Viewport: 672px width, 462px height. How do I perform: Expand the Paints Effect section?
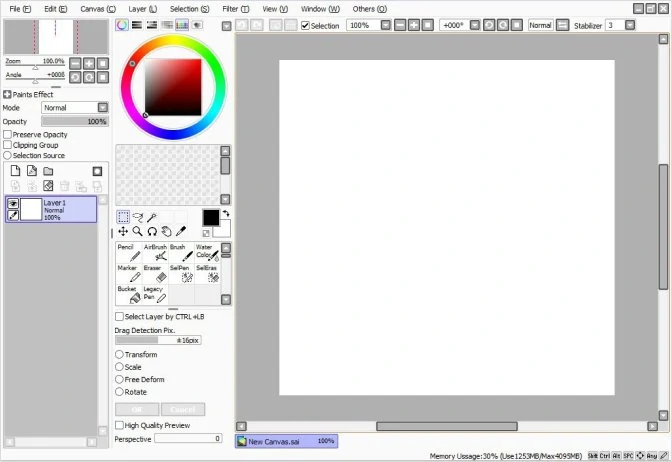[7, 94]
